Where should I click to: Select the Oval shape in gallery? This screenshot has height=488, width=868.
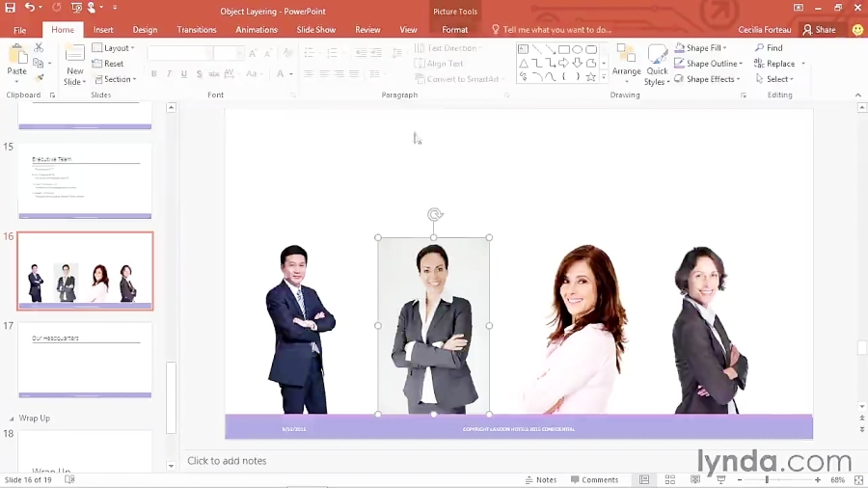(x=578, y=49)
